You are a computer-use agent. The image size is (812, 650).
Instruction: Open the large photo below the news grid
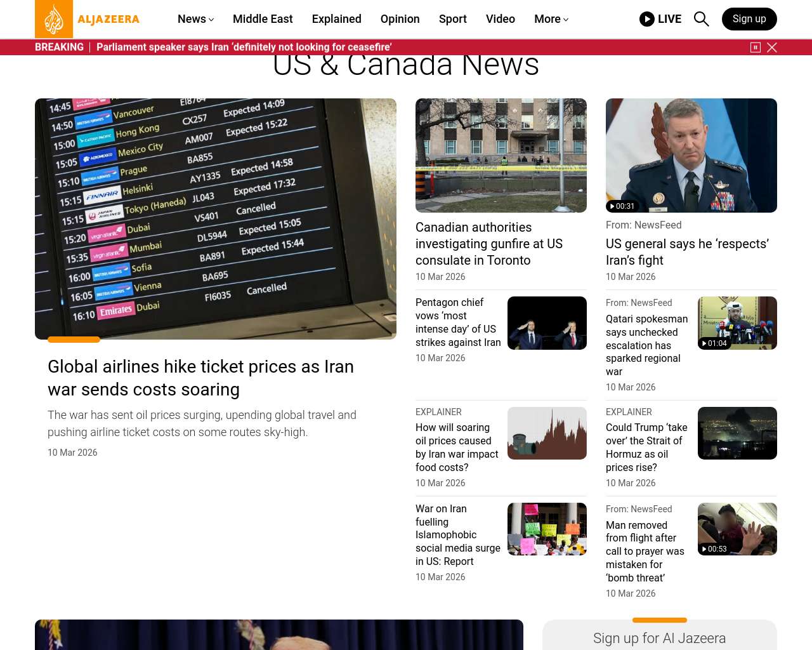279,635
